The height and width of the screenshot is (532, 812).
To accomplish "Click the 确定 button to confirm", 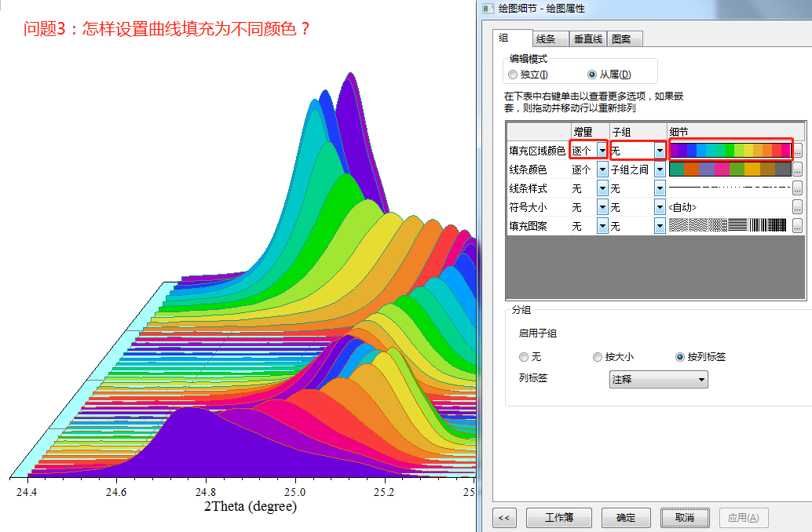I will [x=626, y=518].
